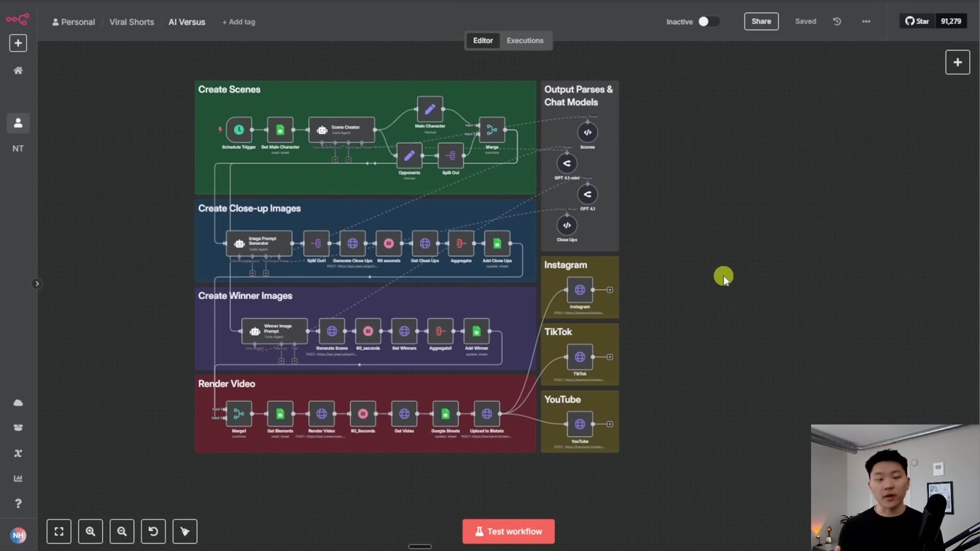Click the add new plus icon in left sidebar
Image resolution: width=980 pixels, height=551 pixels.
(18, 43)
